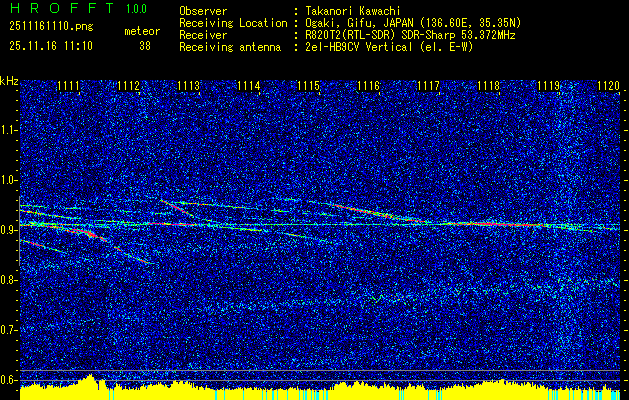Click the signal level peak near 1111

coord(90,381)
